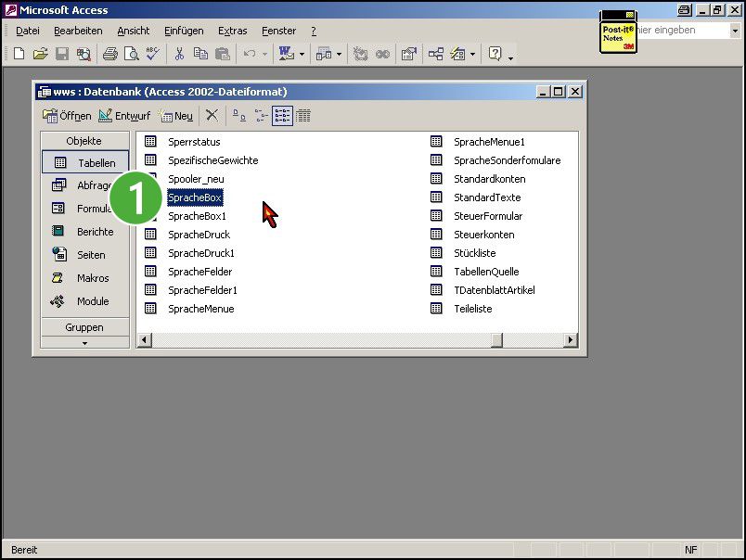Click the Gruppen bar header
The image size is (746, 560).
(84, 327)
